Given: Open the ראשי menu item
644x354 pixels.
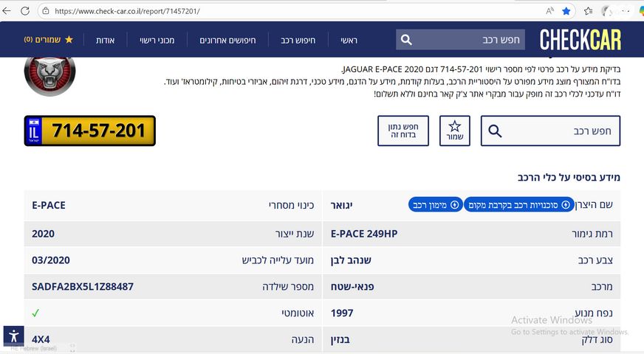Looking at the screenshot, I should click(349, 41).
